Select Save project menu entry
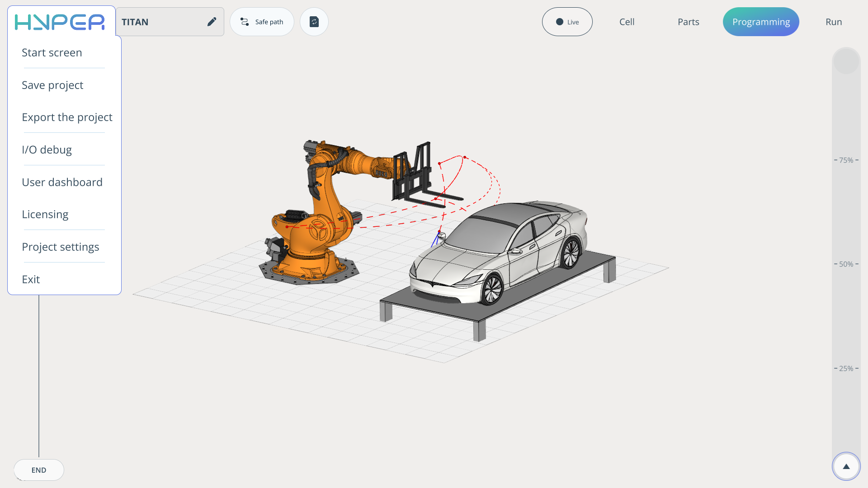 52,85
